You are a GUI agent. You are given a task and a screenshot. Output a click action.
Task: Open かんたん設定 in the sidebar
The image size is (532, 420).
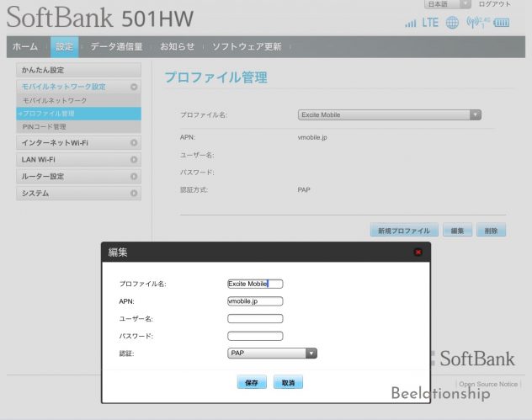click(x=78, y=70)
